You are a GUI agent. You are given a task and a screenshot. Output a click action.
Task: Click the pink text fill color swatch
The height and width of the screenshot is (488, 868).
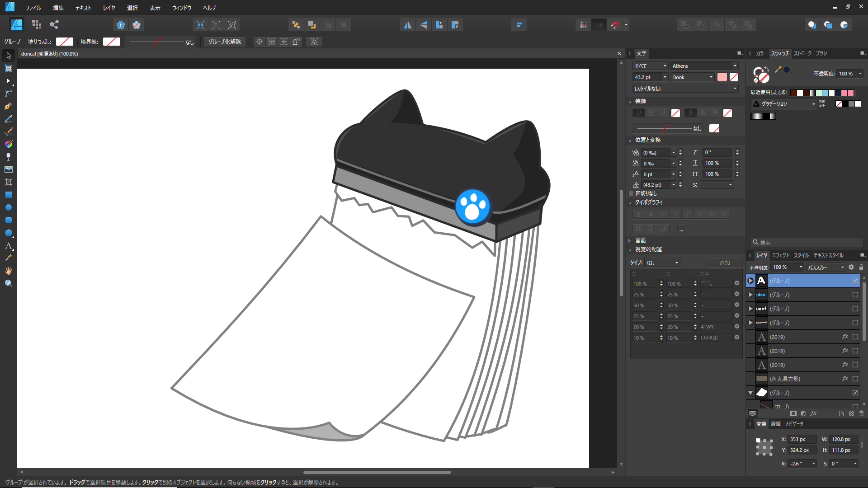722,77
